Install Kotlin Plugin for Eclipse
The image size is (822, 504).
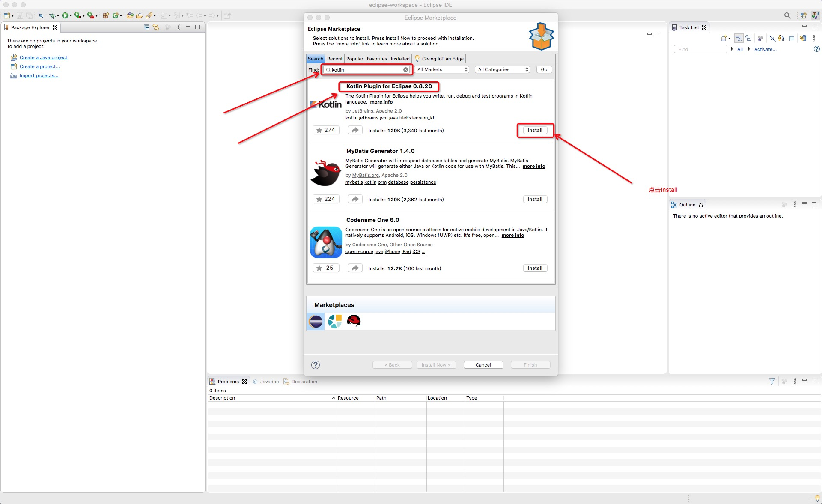[x=535, y=130]
